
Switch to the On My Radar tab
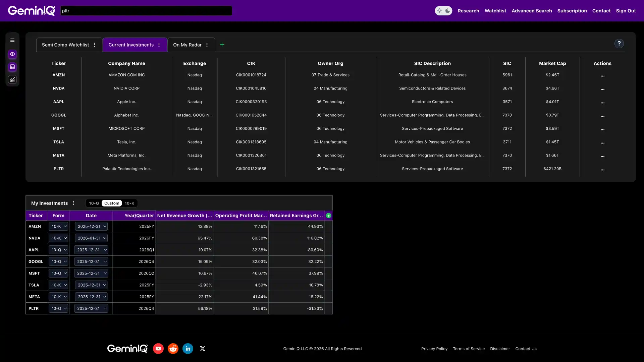[187, 45]
